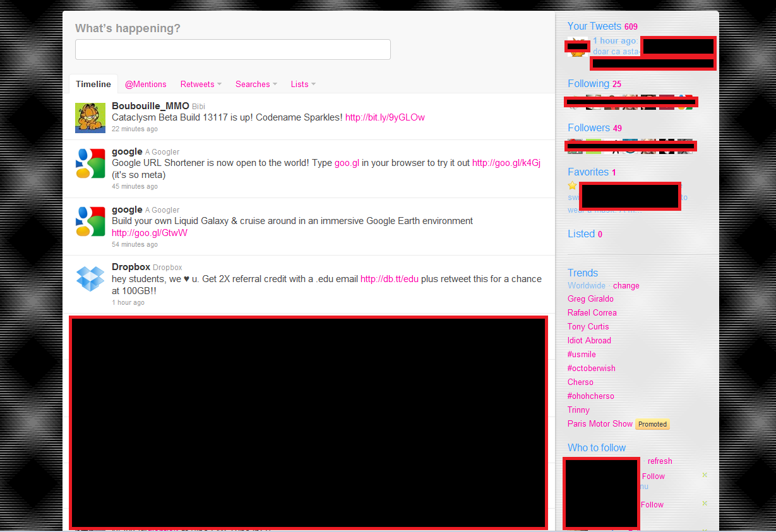Change the Worldwide trends location
Screen dimensions: 776x532
click(x=626, y=285)
